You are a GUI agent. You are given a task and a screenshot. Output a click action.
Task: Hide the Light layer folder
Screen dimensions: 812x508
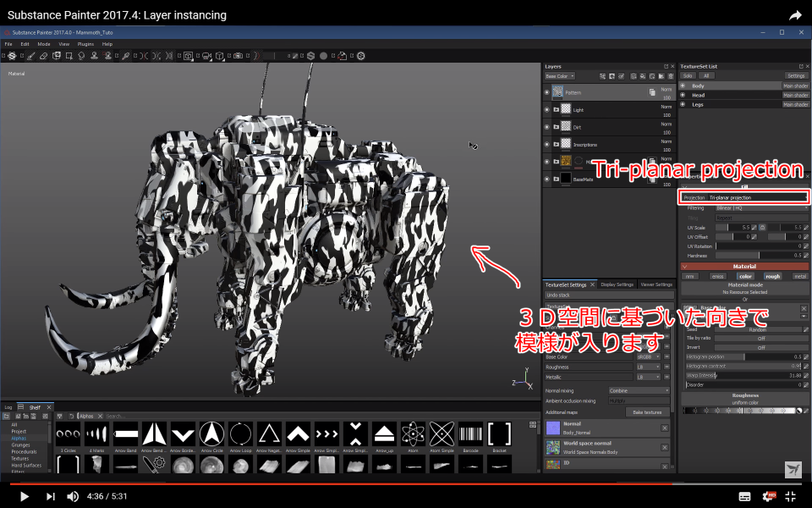click(547, 109)
